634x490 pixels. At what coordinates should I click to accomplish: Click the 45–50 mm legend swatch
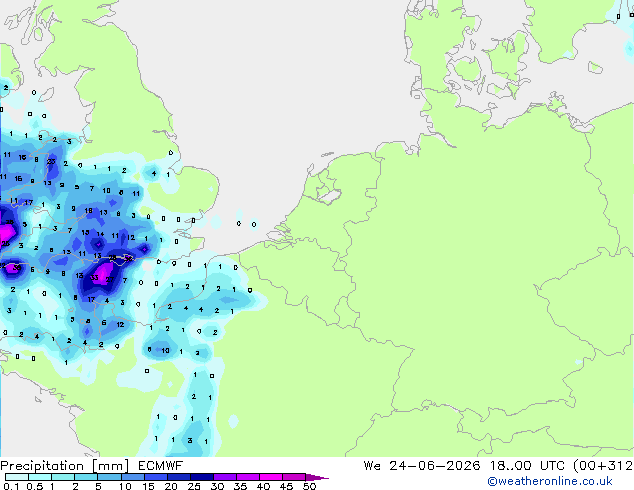[294, 477]
